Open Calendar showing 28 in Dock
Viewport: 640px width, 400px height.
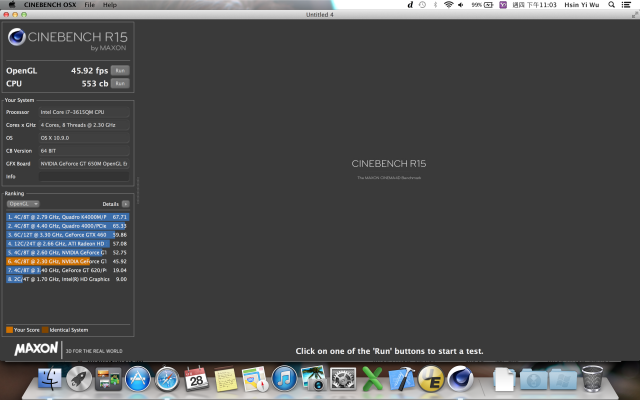click(x=196, y=378)
